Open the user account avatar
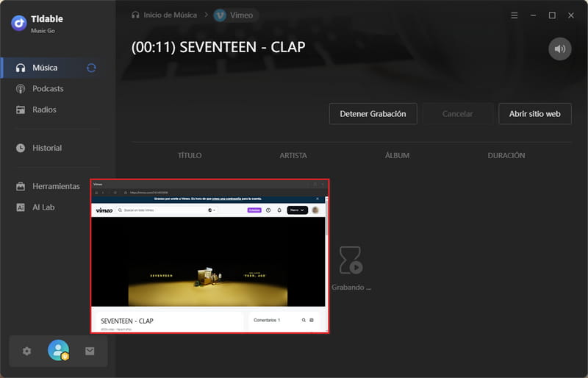The image size is (588, 378). click(x=58, y=351)
